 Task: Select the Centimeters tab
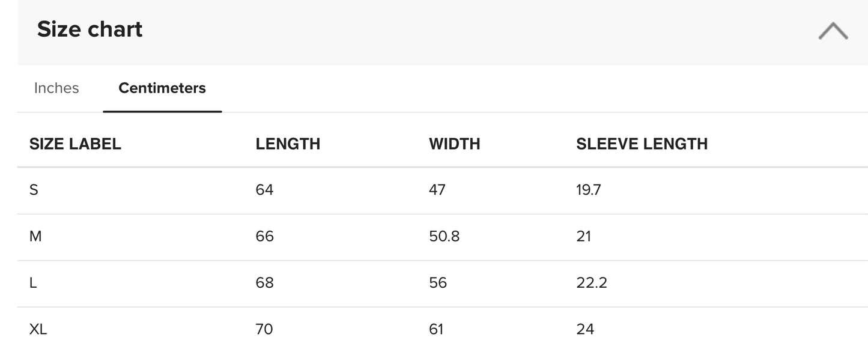pos(162,88)
